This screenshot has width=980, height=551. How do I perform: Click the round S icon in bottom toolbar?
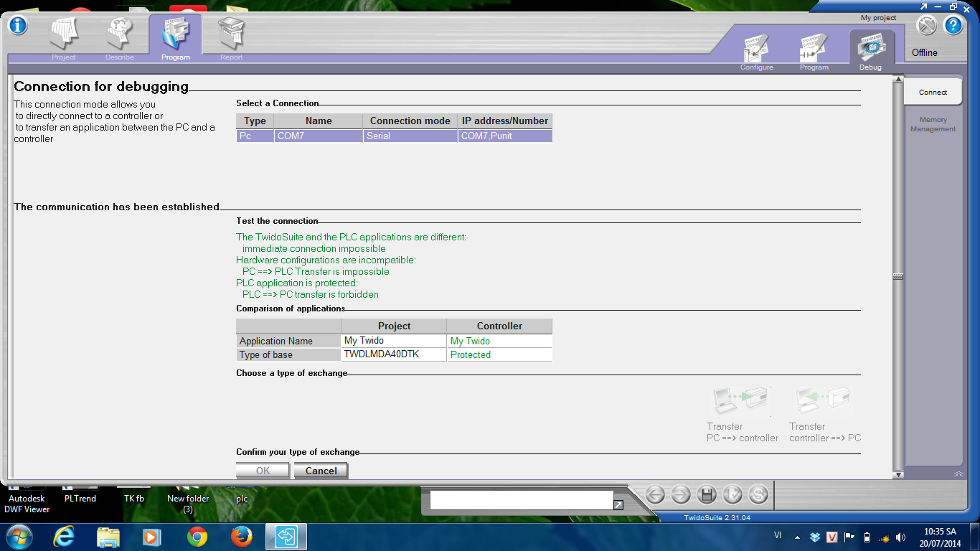coord(758,494)
